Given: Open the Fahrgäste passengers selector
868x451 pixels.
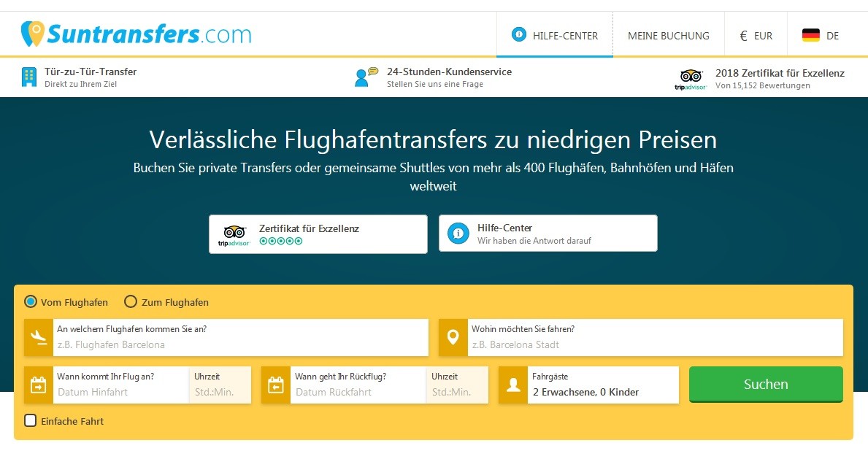Looking at the screenshot, I should (x=604, y=385).
